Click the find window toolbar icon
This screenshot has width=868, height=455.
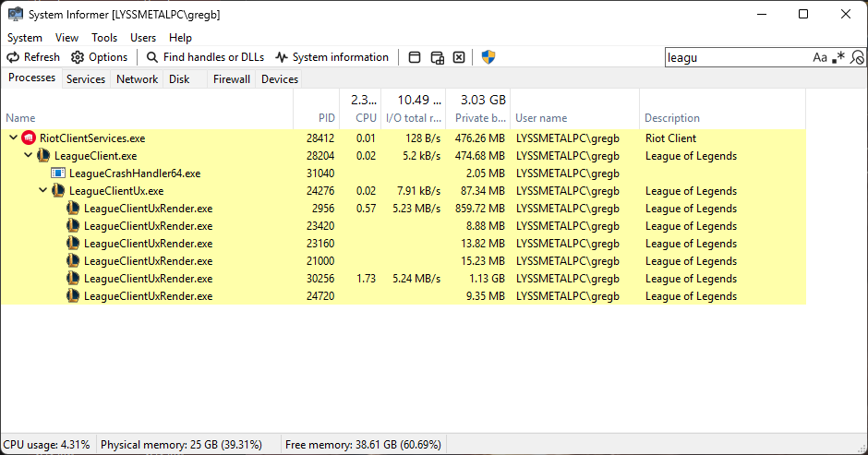click(415, 57)
